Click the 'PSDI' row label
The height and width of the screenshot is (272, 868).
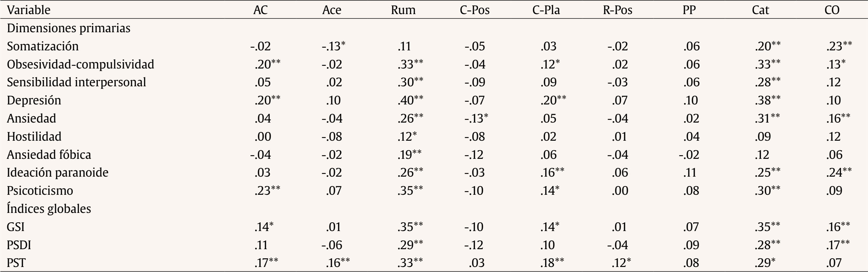coord(19,245)
